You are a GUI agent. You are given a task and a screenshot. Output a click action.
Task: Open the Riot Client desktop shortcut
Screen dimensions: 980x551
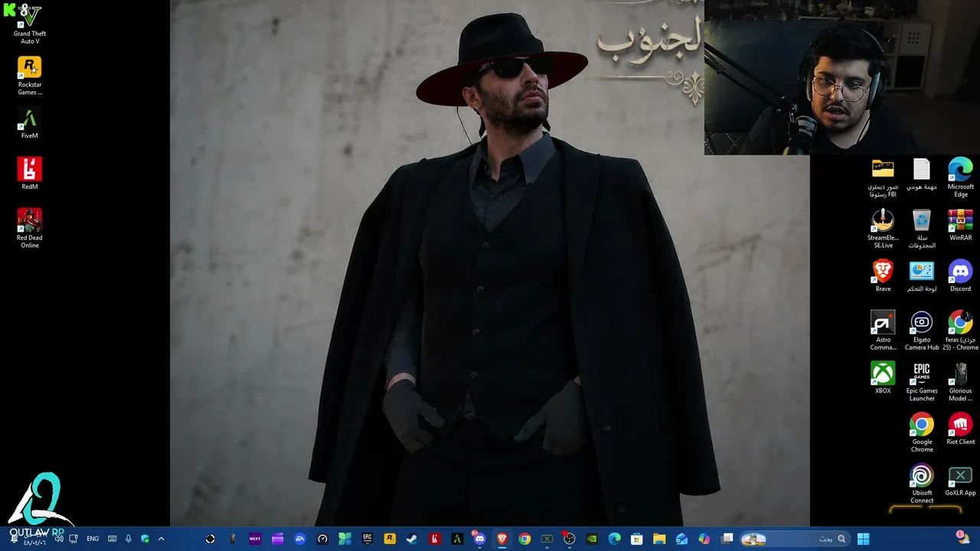coord(960,429)
